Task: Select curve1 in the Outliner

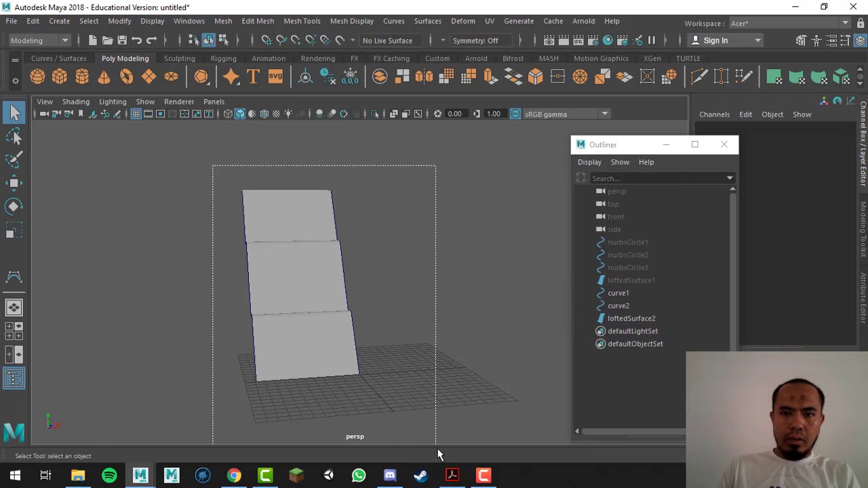Action: (618, 293)
